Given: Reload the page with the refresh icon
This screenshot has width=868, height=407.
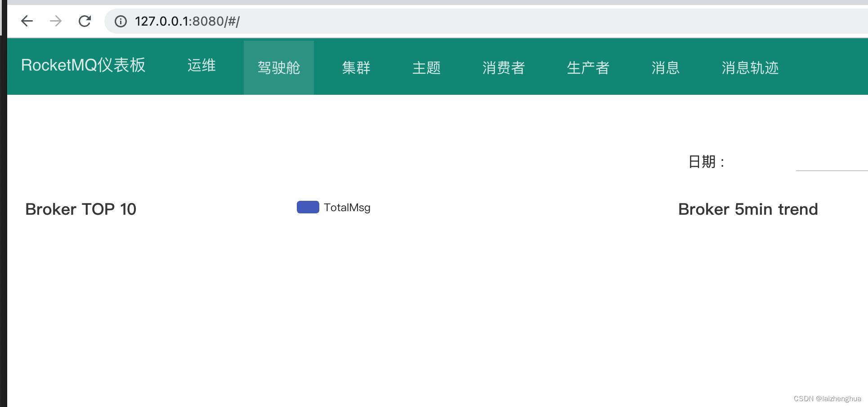Looking at the screenshot, I should (85, 21).
